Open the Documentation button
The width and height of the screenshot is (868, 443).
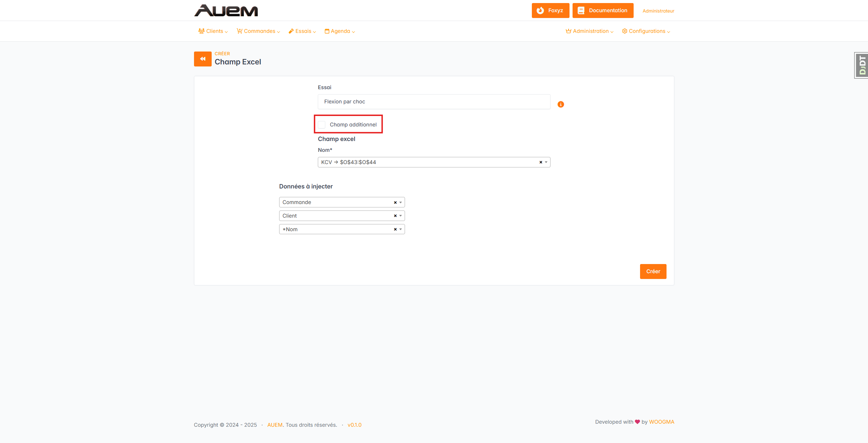[603, 11]
